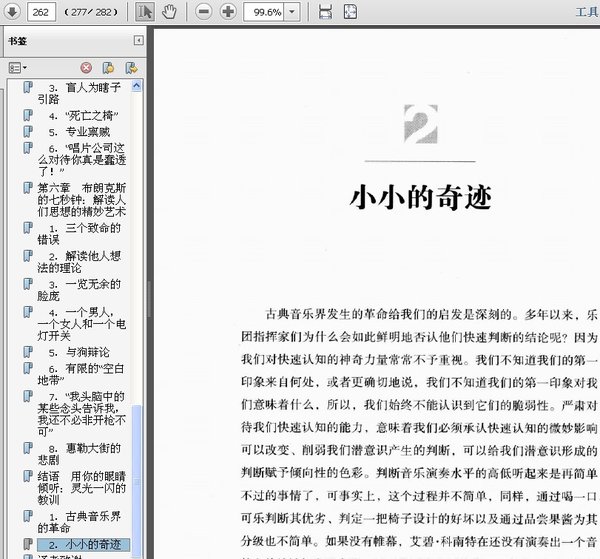Enable scrolling page display mode

[x=325, y=12]
